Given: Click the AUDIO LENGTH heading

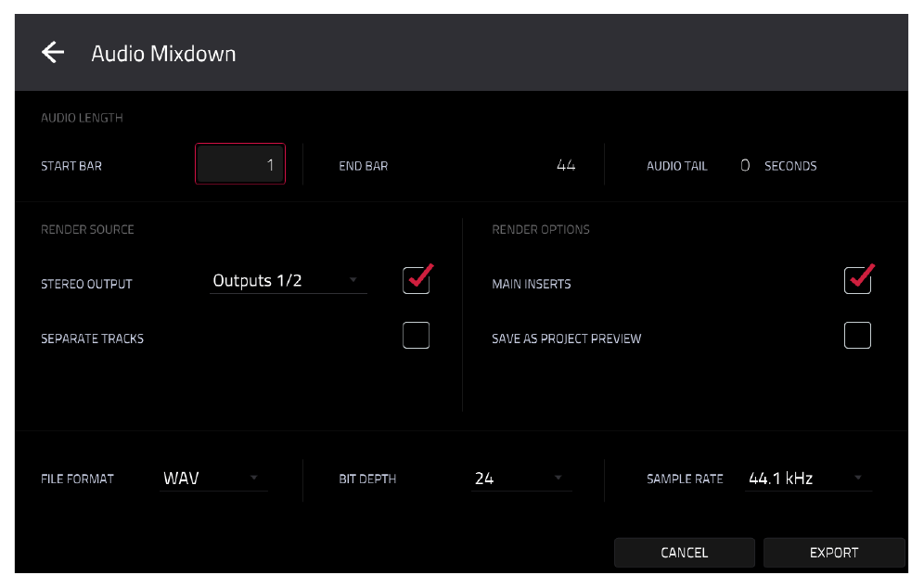Looking at the screenshot, I should (82, 117).
